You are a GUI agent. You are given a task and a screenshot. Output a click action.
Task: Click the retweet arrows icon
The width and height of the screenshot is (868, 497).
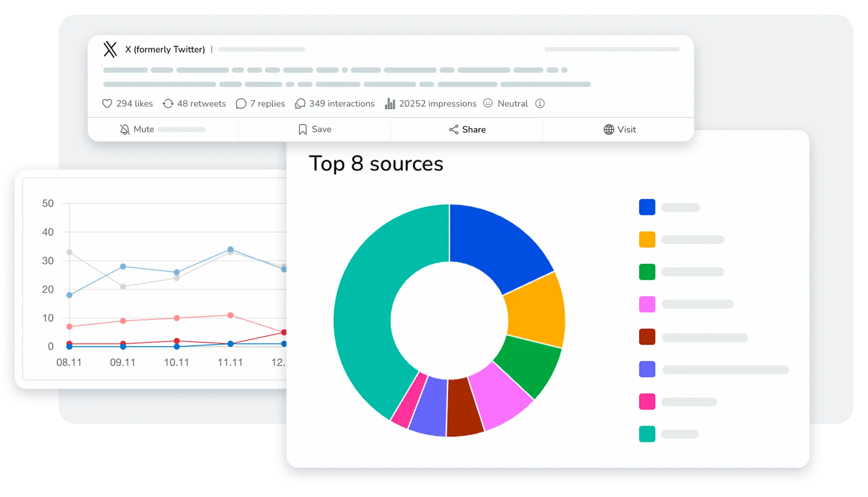(168, 104)
